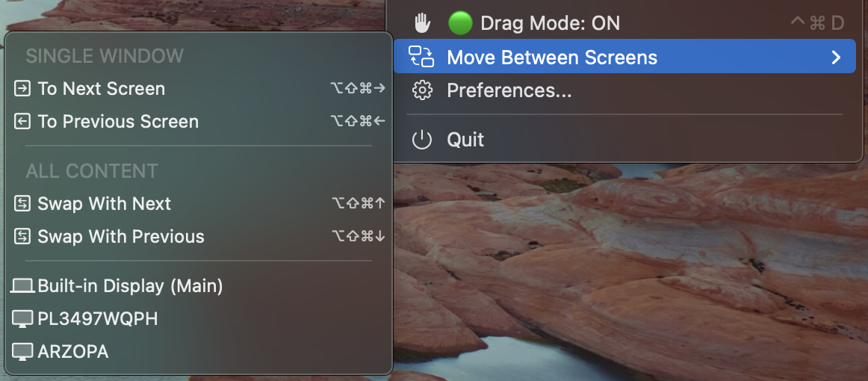Click the To Previous Screen arrow icon
The width and height of the screenshot is (868, 381).
23,122
